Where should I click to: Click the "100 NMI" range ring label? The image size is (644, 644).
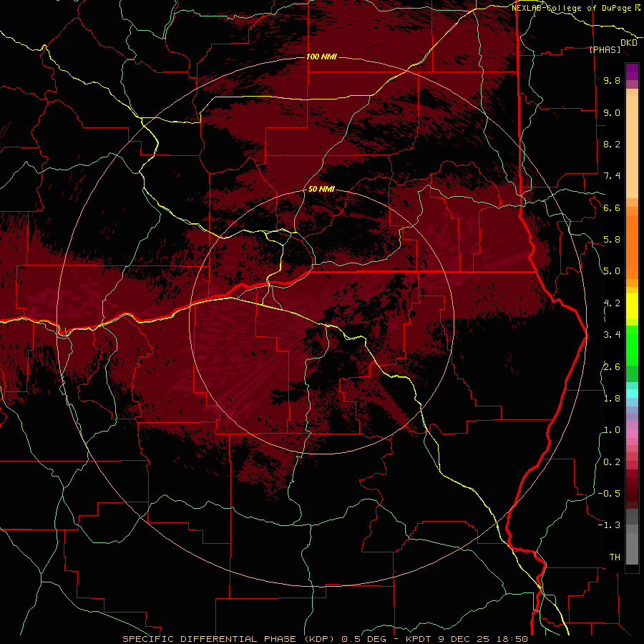321,57
